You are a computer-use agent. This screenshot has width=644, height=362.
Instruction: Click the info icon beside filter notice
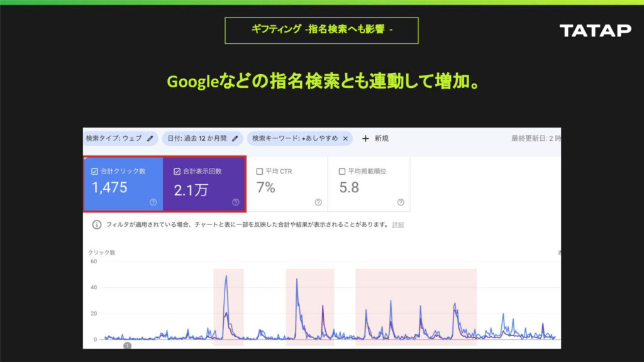[x=97, y=224]
